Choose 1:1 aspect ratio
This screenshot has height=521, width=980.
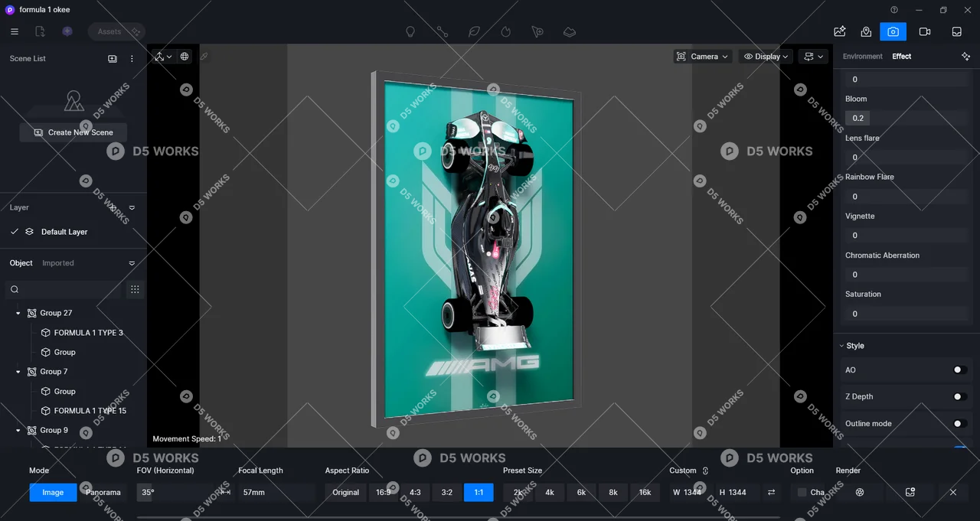coord(479,493)
